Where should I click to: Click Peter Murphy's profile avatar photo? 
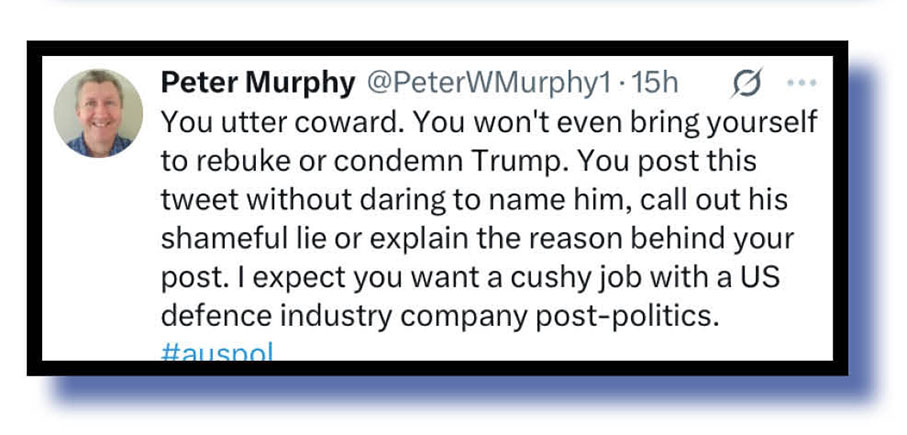(98, 113)
